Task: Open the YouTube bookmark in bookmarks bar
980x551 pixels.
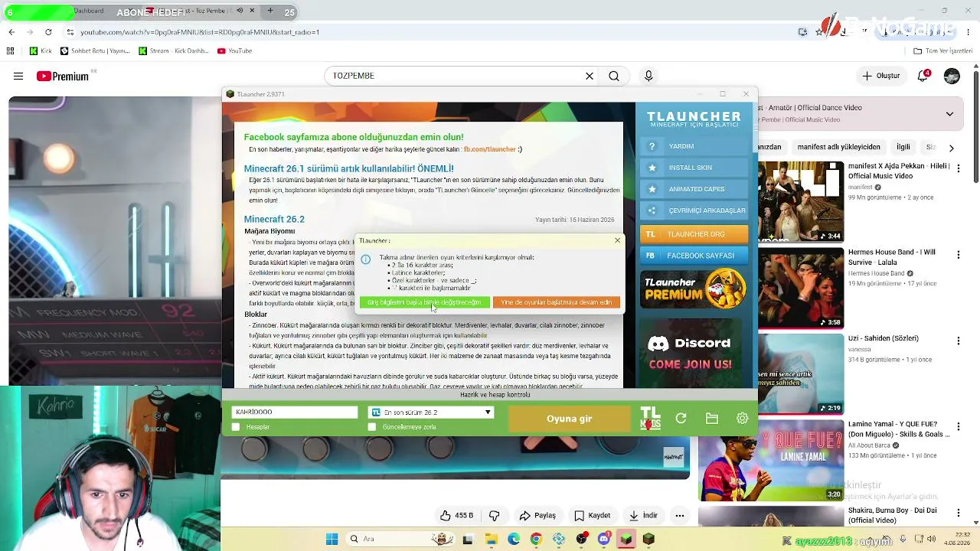Action: coord(234,51)
